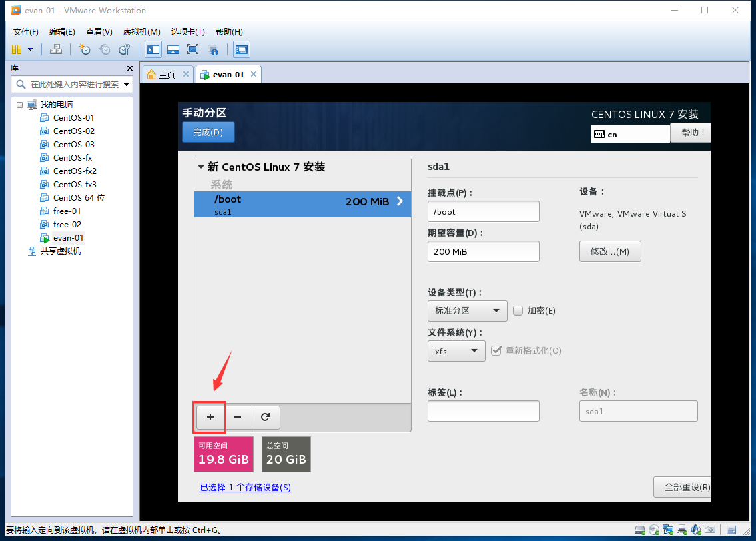756x541 pixels.
Task: Select CentOS-01 in the library
Action: (67, 118)
